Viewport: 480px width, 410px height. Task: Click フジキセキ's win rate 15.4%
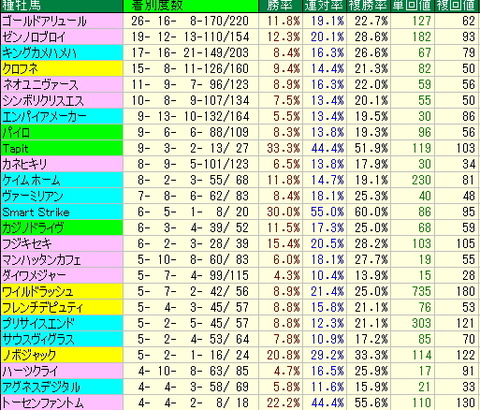coord(283,244)
